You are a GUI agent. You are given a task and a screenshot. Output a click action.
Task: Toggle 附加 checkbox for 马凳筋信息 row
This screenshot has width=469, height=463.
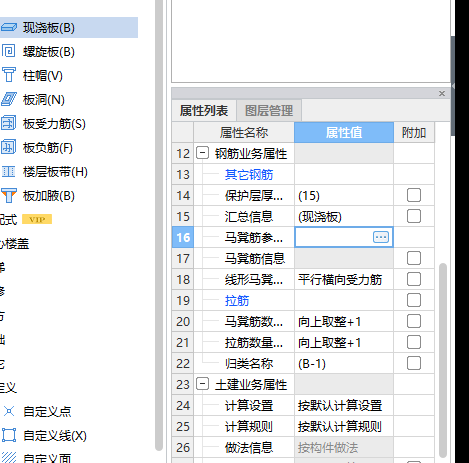[x=414, y=258]
